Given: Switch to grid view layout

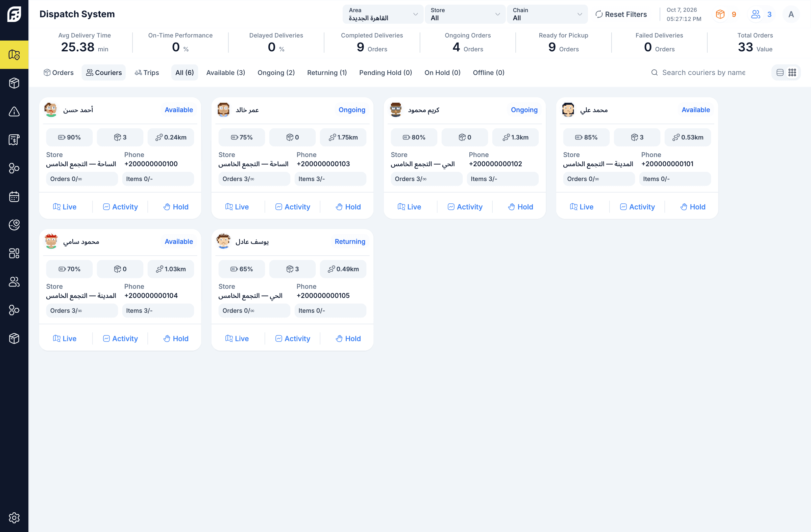Looking at the screenshot, I should tap(792, 73).
